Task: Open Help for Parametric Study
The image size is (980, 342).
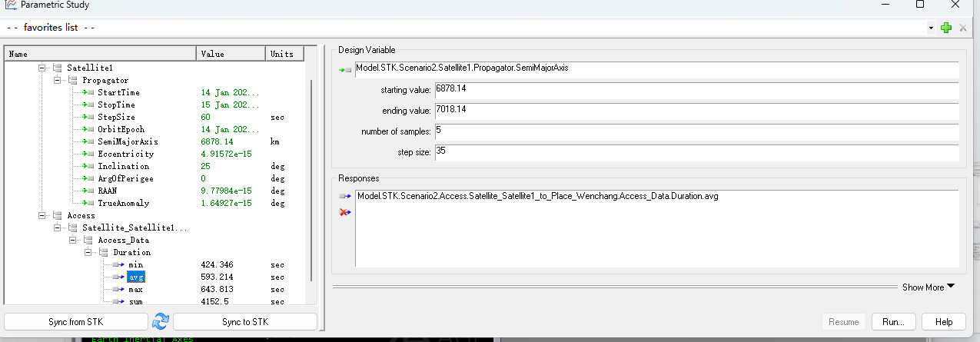Action: pos(944,321)
